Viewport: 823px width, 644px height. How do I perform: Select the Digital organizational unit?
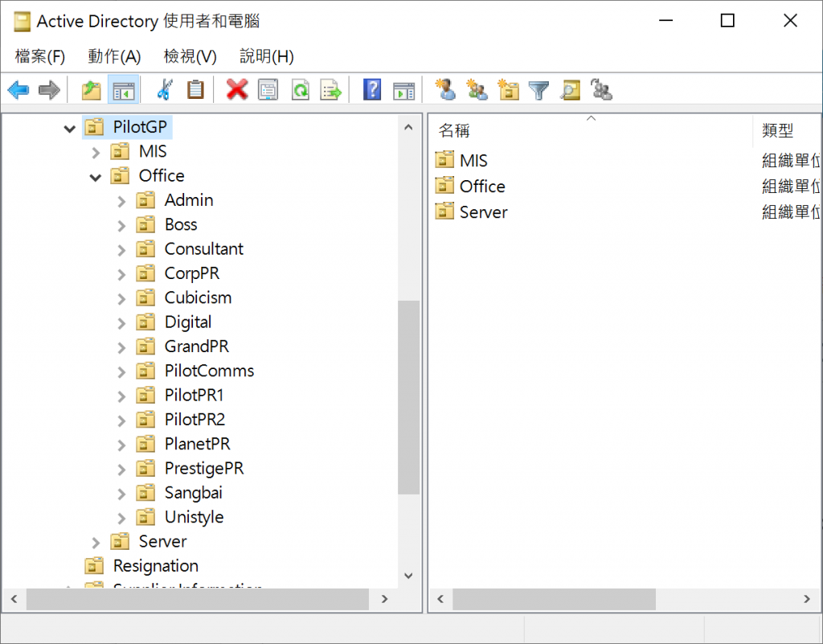tap(188, 322)
